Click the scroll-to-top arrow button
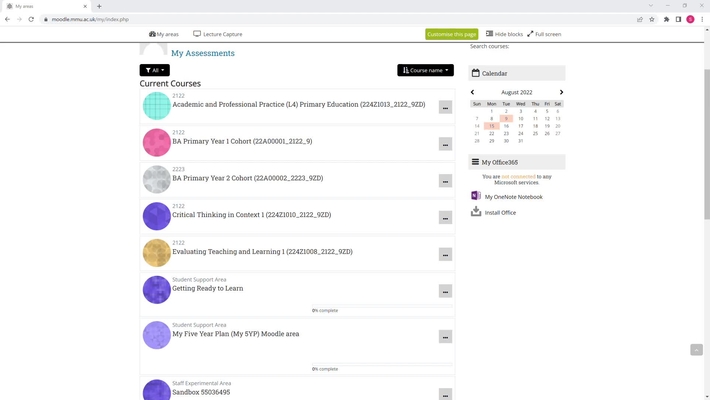 pos(696,350)
